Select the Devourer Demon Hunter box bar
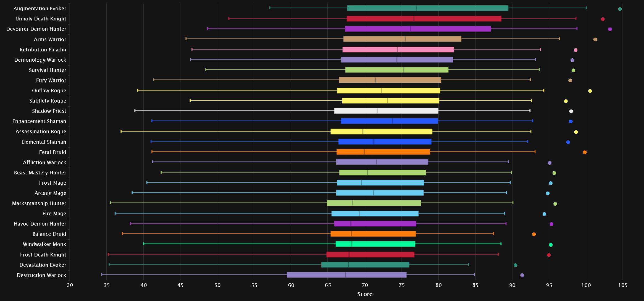The image size is (644, 301). [x=418, y=29]
